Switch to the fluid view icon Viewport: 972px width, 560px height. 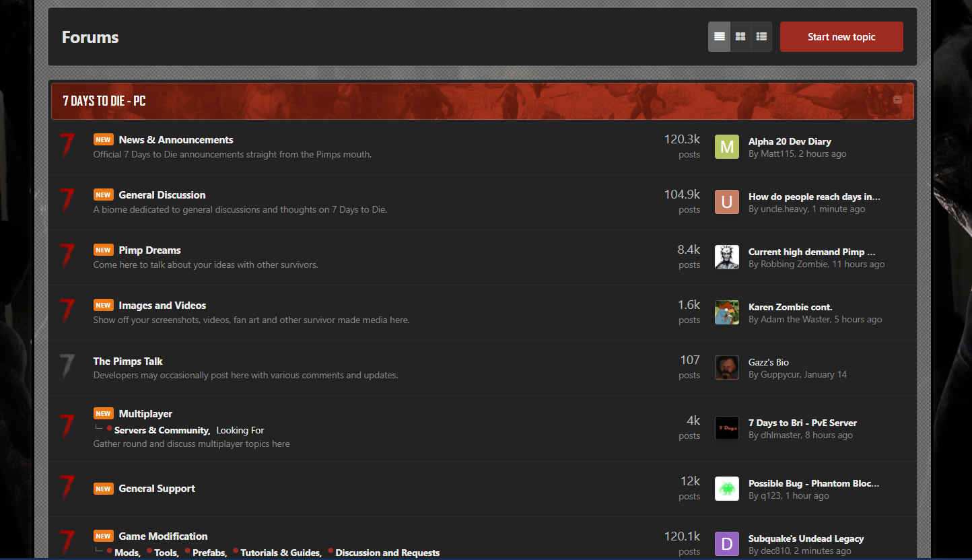761,36
